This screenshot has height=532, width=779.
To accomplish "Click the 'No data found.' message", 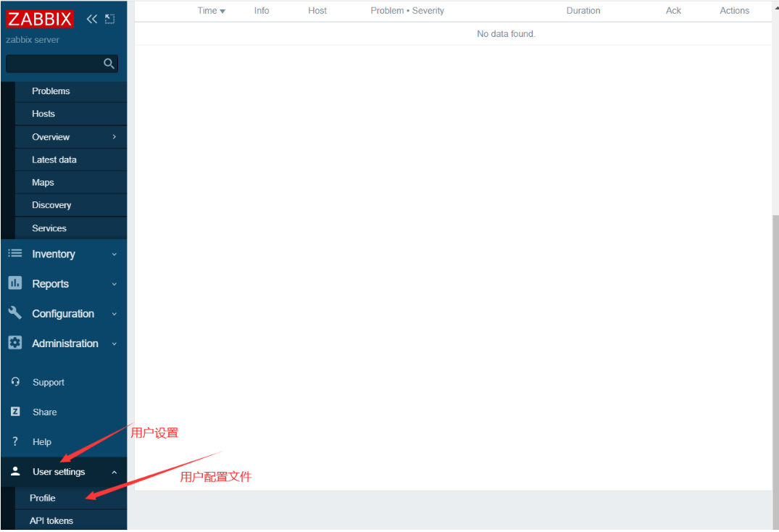I will (507, 34).
